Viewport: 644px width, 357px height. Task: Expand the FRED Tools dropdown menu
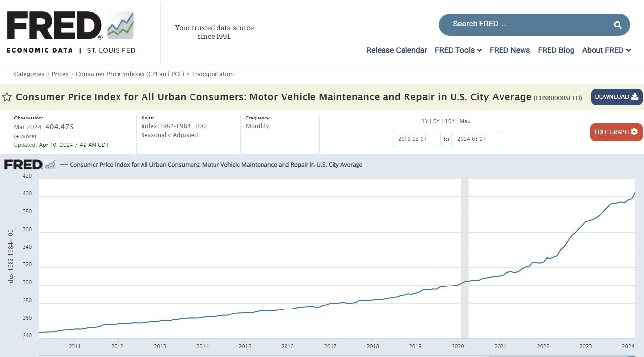pyautogui.click(x=458, y=50)
